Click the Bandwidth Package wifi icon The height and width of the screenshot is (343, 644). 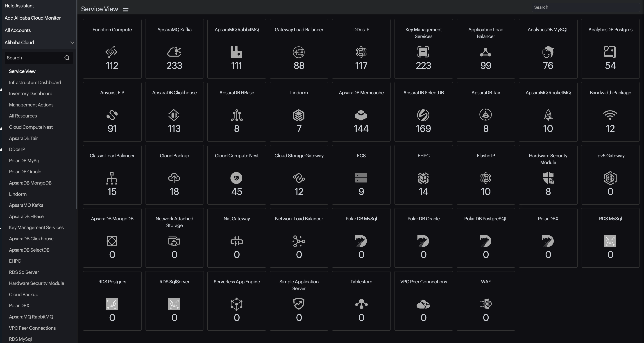pos(610,115)
